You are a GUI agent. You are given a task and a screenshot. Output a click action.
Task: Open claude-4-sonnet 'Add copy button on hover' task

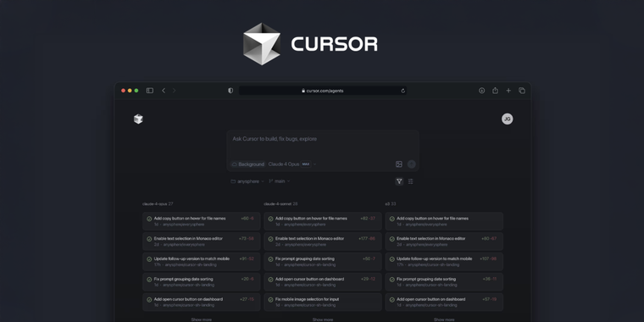[x=323, y=221]
